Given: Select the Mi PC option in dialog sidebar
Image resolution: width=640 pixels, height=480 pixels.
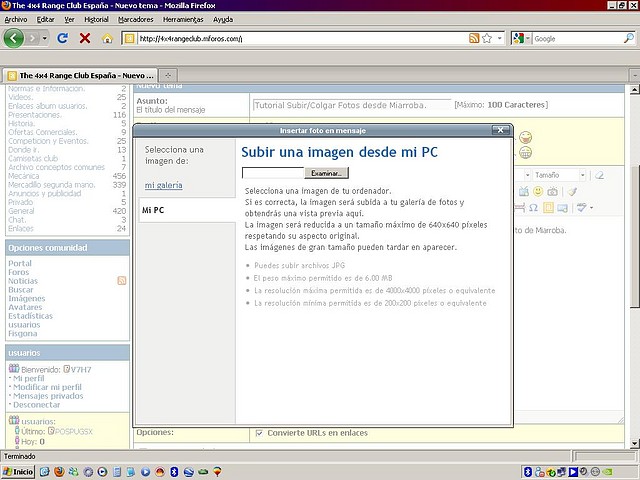Looking at the screenshot, I should (187, 210).
